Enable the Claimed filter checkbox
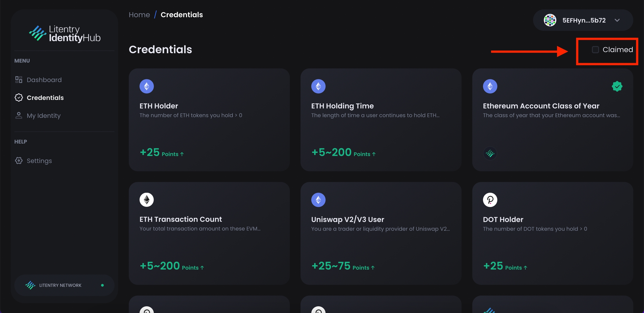The image size is (644, 313). coord(595,50)
